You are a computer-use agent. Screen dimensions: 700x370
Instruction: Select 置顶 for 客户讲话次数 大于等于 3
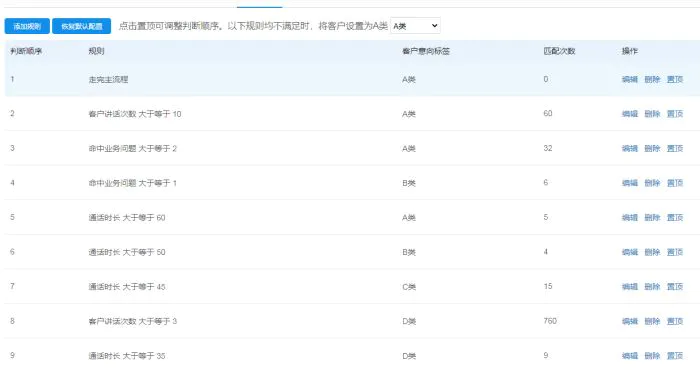[675, 321]
